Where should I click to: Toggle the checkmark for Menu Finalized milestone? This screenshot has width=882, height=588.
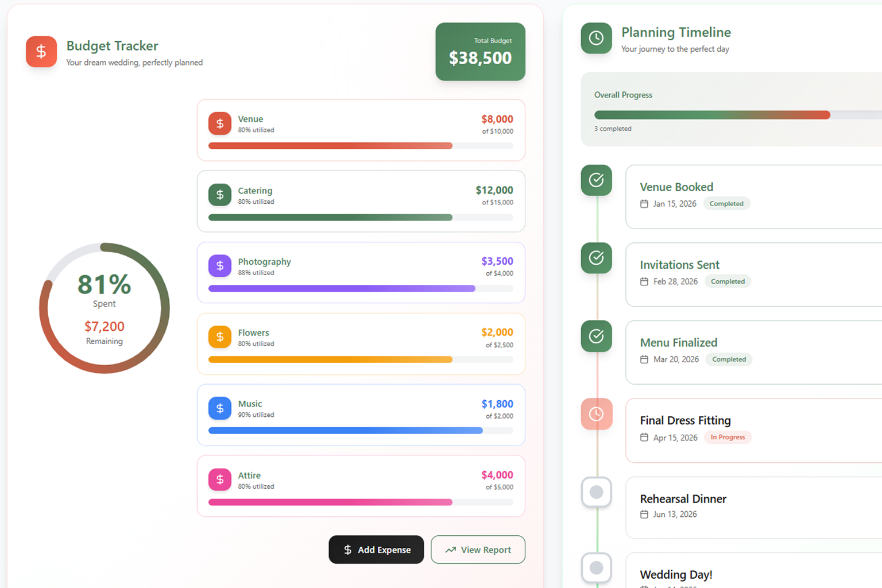pos(596,336)
